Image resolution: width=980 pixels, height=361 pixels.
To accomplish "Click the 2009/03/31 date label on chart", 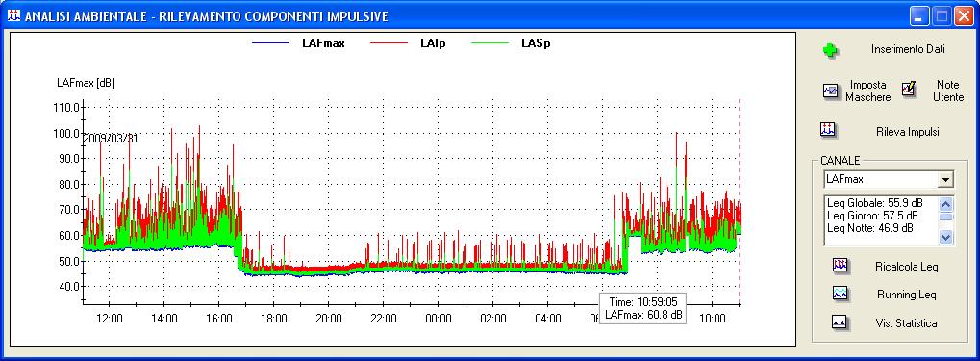I will pos(111,138).
